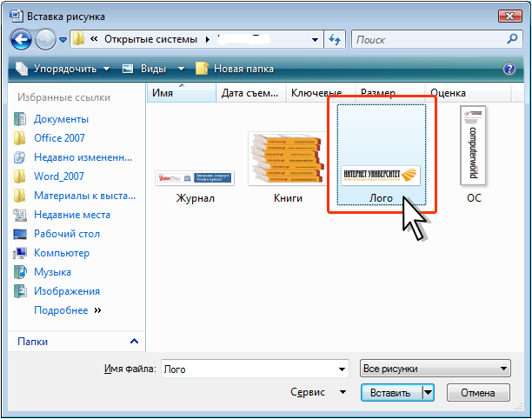Close the Вставка рисунка dialog

click(x=509, y=16)
